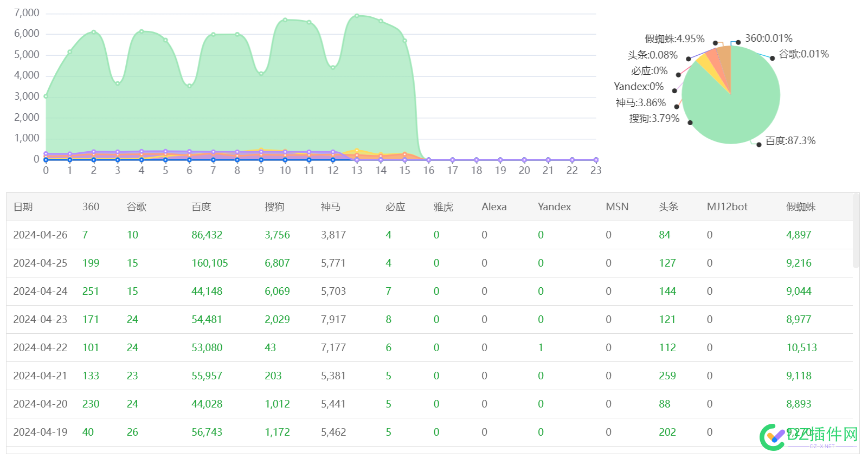Click pie label 神马:3.86%
868x459 pixels.
[x=641, y=103]
